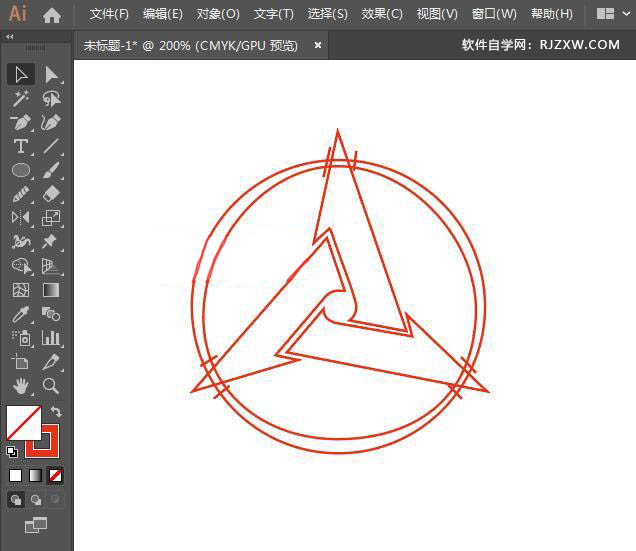Switch to Draw Normal mode
This screenshot has width=636, height=551.
pos(16,499)
